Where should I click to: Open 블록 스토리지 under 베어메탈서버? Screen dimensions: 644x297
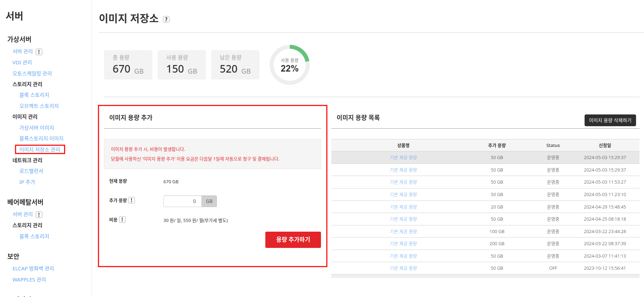click(x=34, y=236)
